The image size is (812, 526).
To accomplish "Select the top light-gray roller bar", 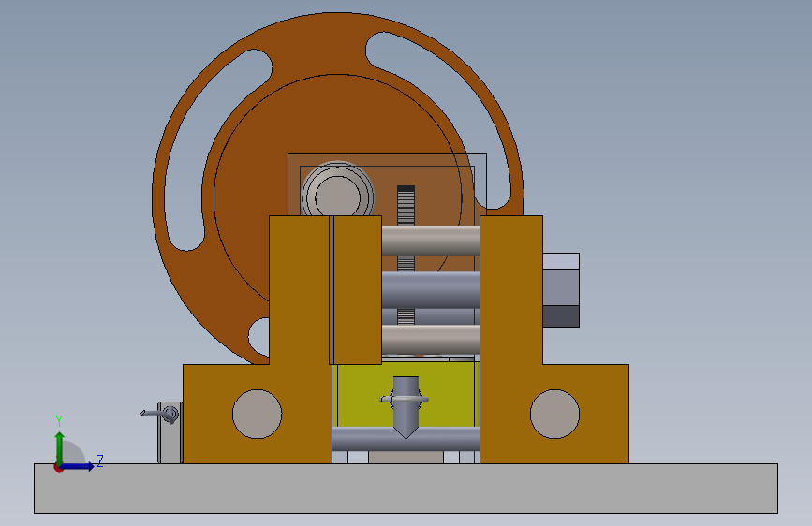I will [x=430, y=241].
